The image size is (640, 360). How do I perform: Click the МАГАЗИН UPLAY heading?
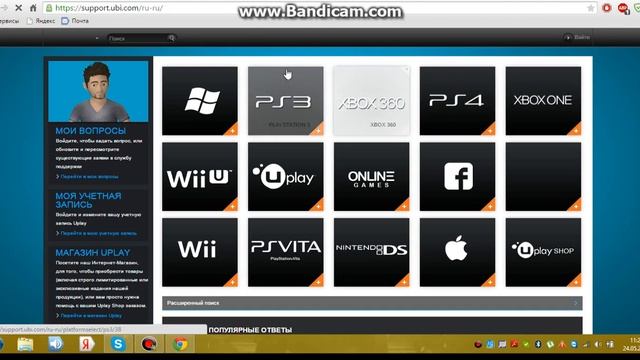(93, 253)
